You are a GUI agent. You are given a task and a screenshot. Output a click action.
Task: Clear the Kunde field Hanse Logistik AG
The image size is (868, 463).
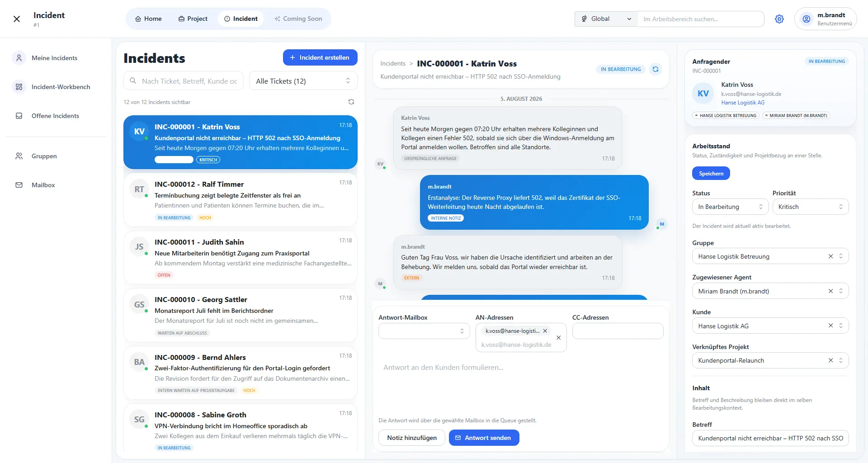[x=830, y=326]
